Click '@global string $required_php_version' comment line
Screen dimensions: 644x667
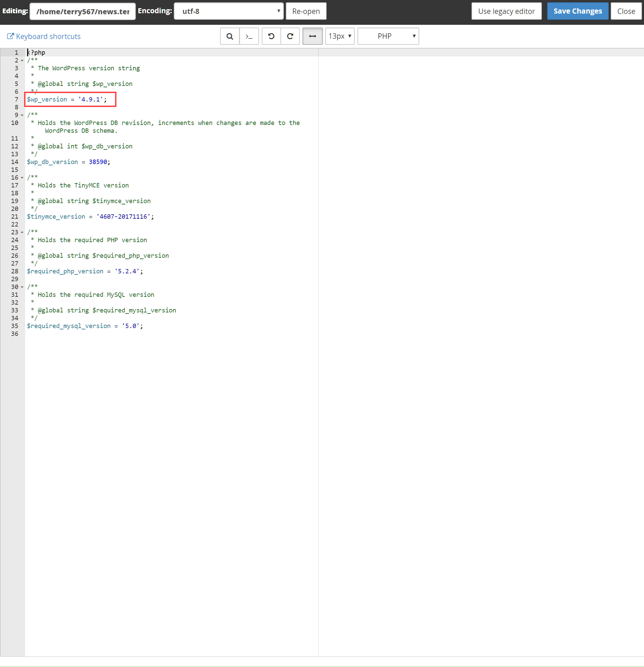click(104, 256)
